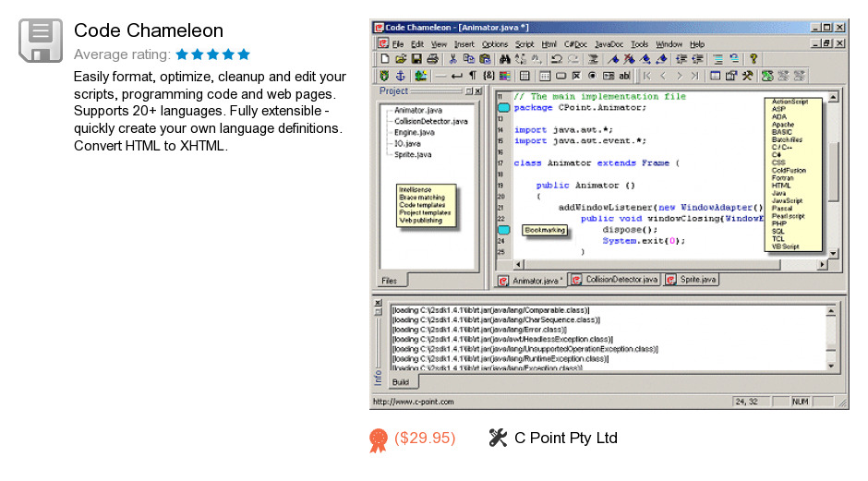
Task: Open a file with folder icon
Action: click(x=401, y=59)
